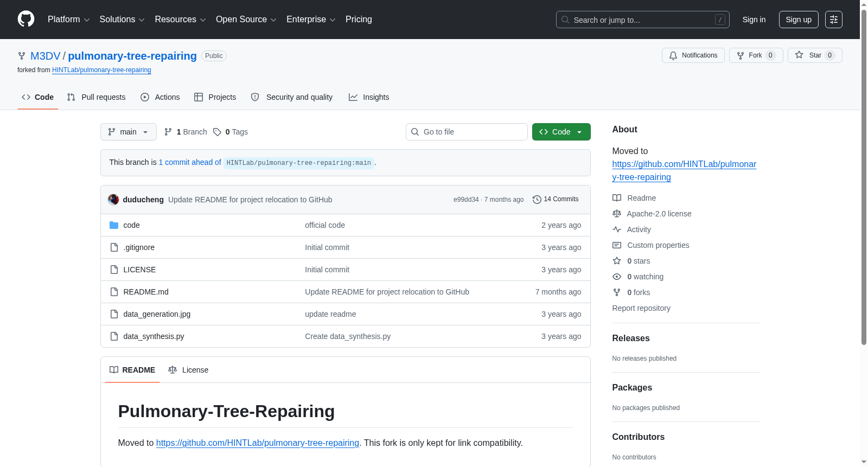Click the LICENSE file icon
Image resolution: width=868 pixels, height=467 pixels.
(x=114, y=270)
